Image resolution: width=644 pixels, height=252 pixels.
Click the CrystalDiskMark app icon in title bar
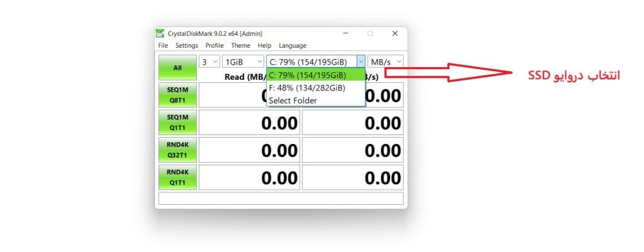(x=159, y=34)
